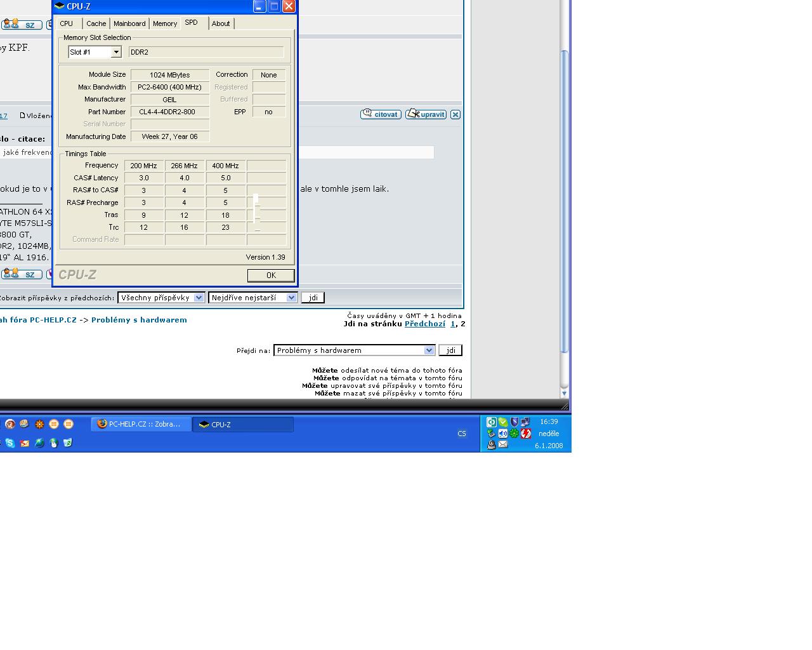This screenshot has height=650, width=812.
Task: Open the envelope mail icon in quick launch
Action: (25, 442)
